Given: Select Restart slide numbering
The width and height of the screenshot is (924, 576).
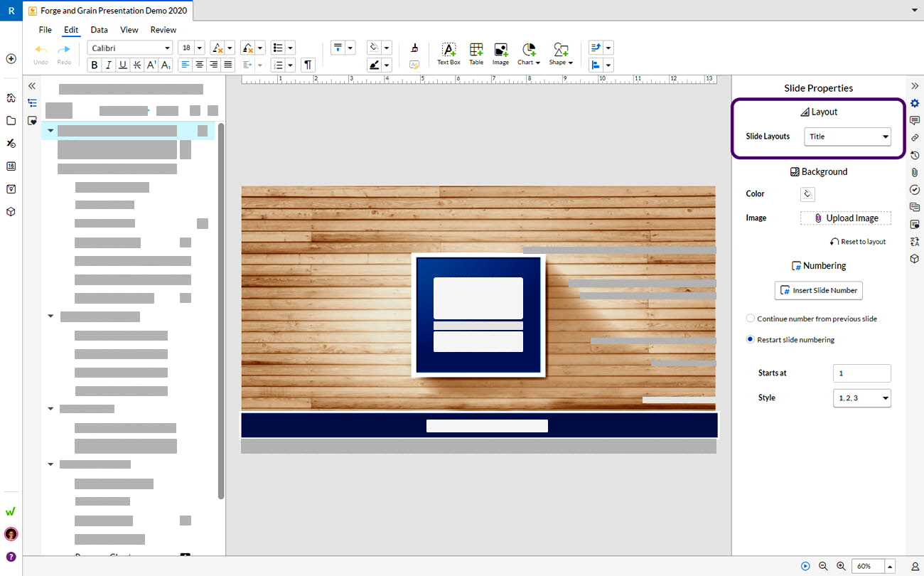Looking at the screenshot, I should (790, 340).
